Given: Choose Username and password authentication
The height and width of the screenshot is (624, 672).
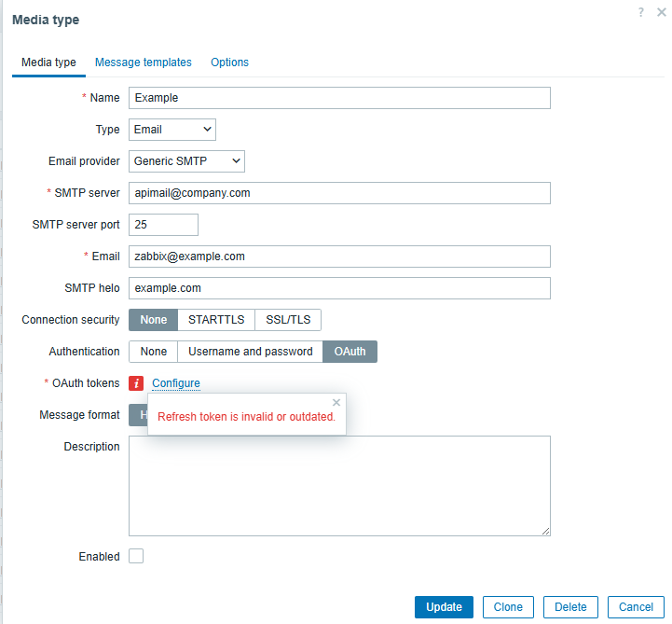Looking at the screenshot, I should coord(250,352).
